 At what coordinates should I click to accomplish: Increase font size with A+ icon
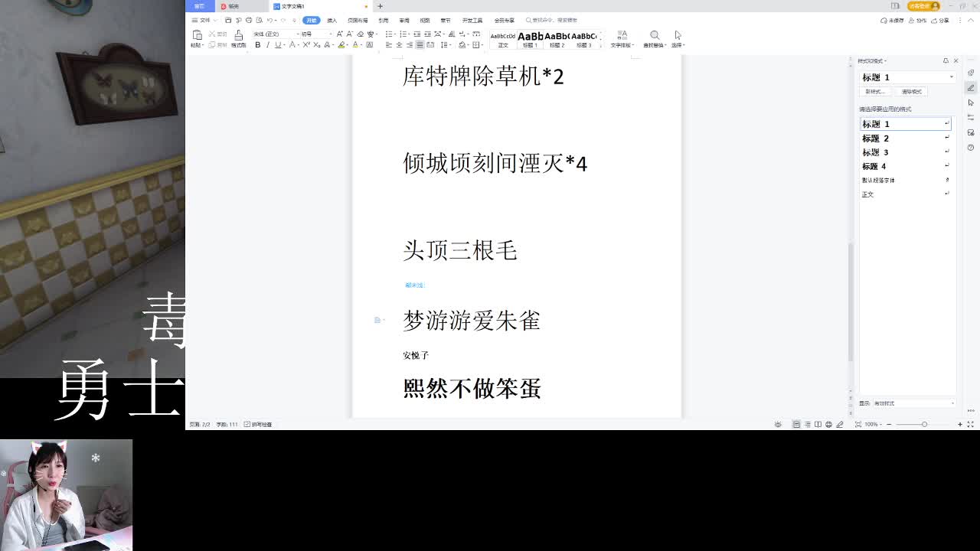(x=341, y=34)
